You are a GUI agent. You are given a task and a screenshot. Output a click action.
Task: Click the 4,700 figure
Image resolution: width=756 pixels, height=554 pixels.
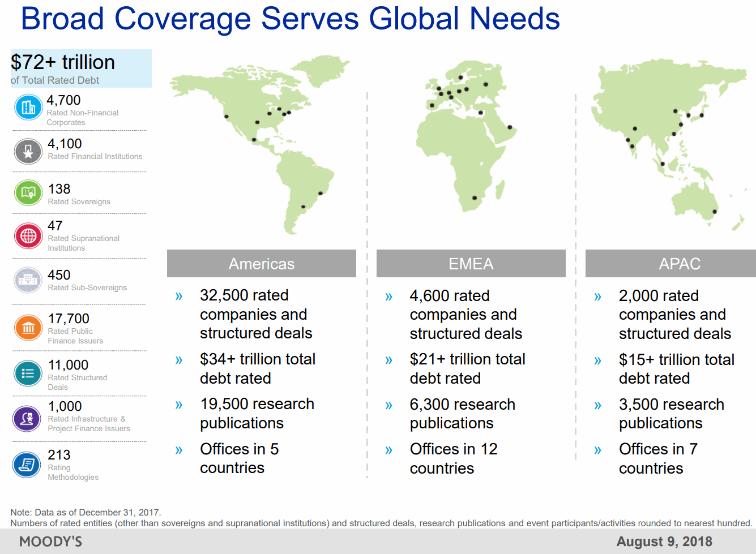(x=63, y=100)
